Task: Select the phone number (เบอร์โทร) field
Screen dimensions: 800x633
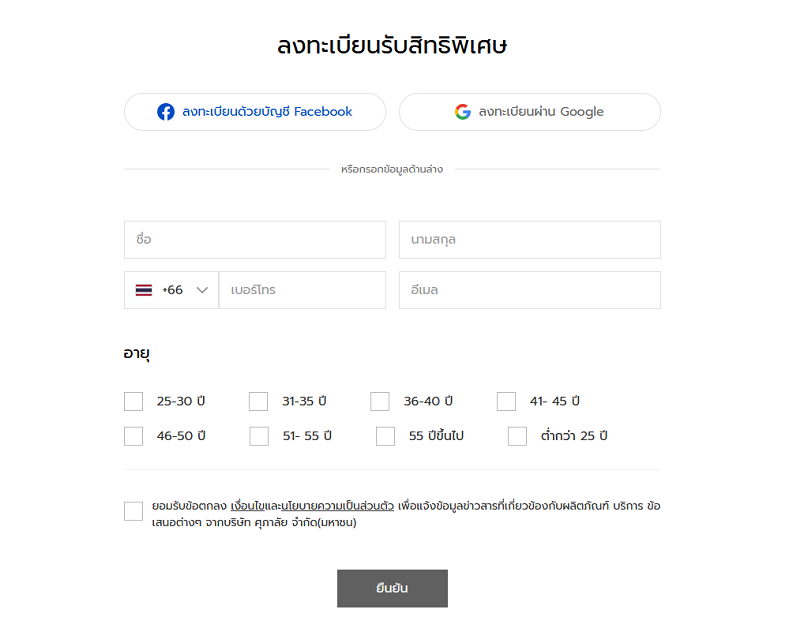Action: 302,290
